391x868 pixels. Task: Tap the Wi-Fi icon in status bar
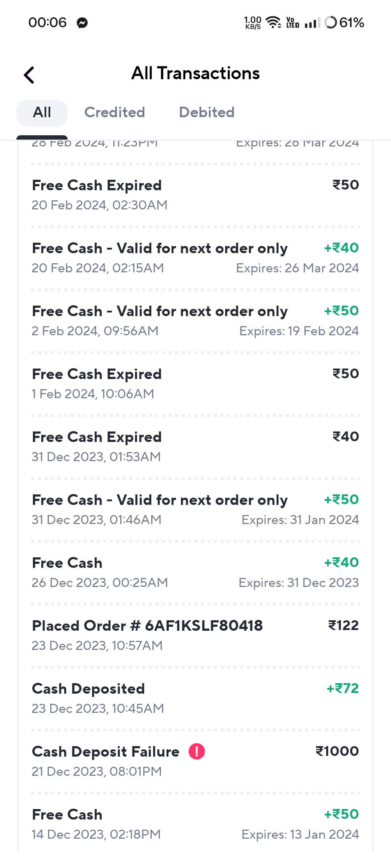(x=273, y=22)
